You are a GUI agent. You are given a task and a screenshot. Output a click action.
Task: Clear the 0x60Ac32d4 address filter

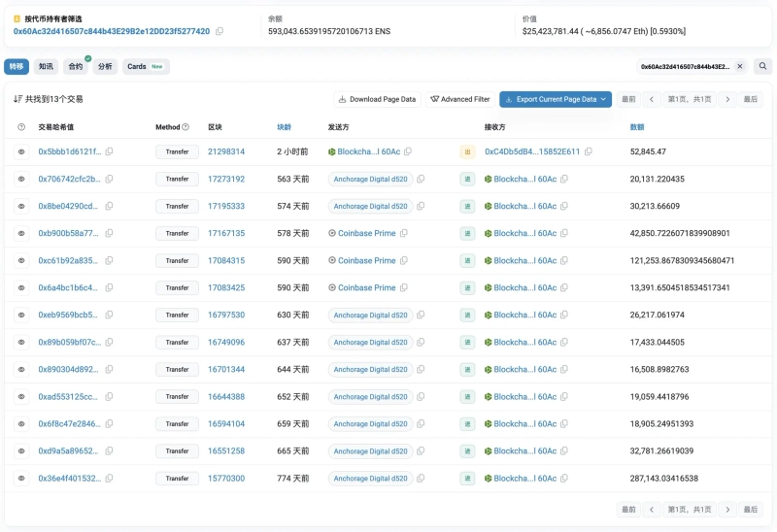[740, 67]
